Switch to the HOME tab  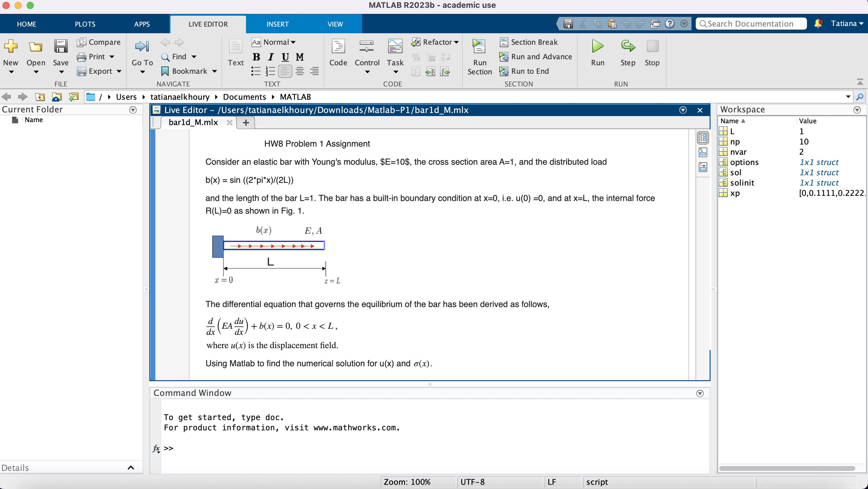point(27,24)
